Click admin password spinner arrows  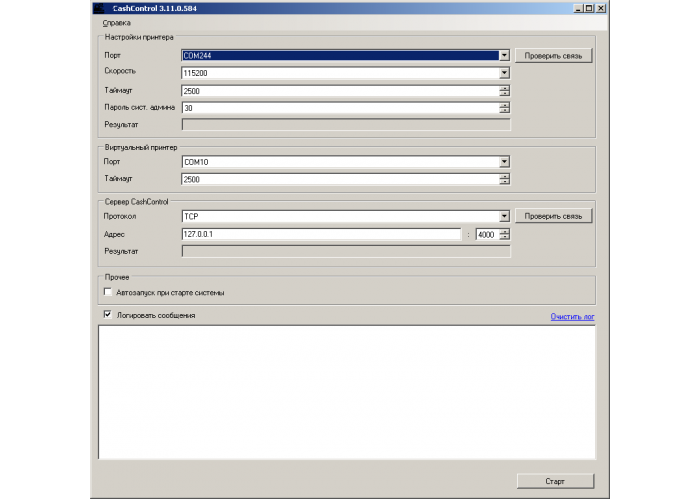point(504,108)
